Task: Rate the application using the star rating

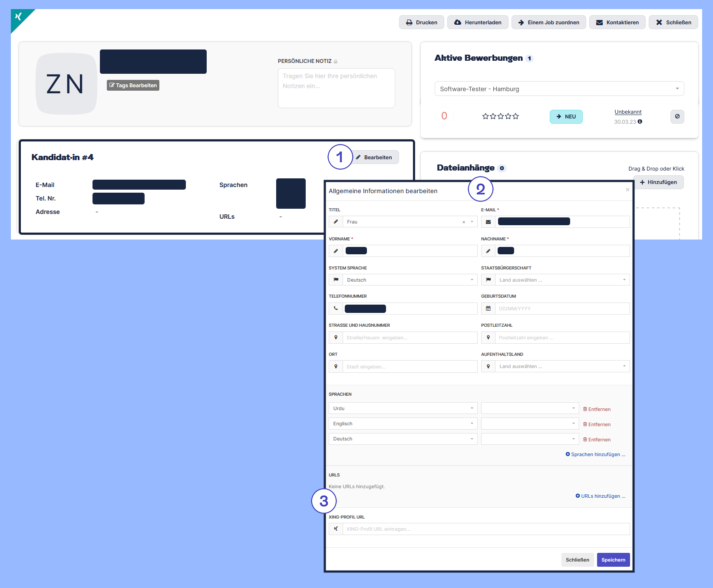Action: coord(500,116)
